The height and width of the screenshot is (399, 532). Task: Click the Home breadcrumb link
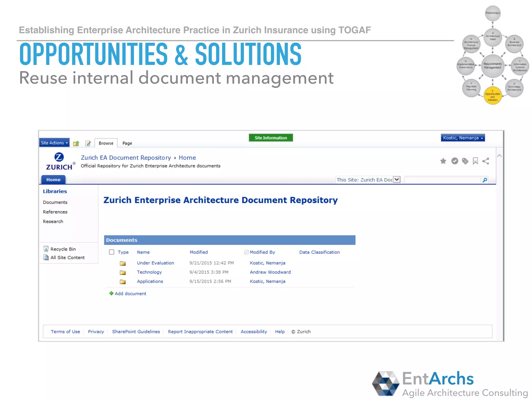tap(187, 158)
